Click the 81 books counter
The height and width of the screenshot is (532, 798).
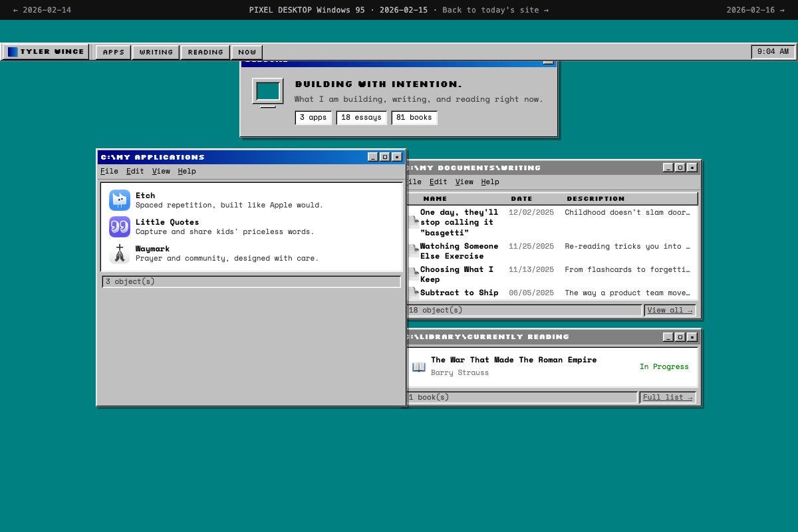[x=414, y=118]
